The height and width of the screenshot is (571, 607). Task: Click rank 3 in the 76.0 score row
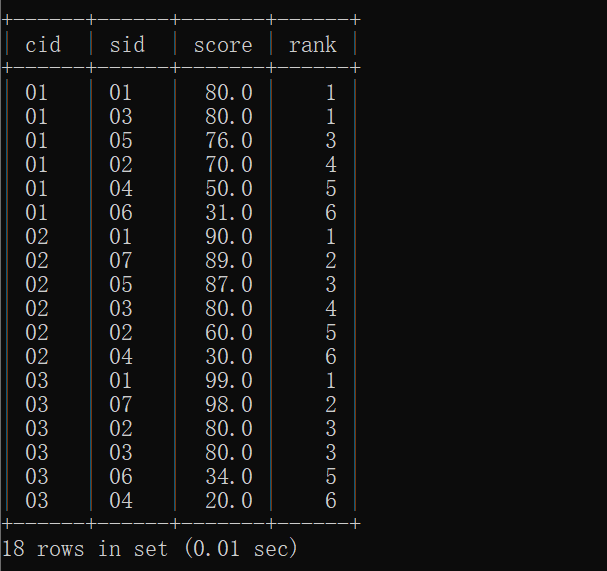tap(331, 141)
